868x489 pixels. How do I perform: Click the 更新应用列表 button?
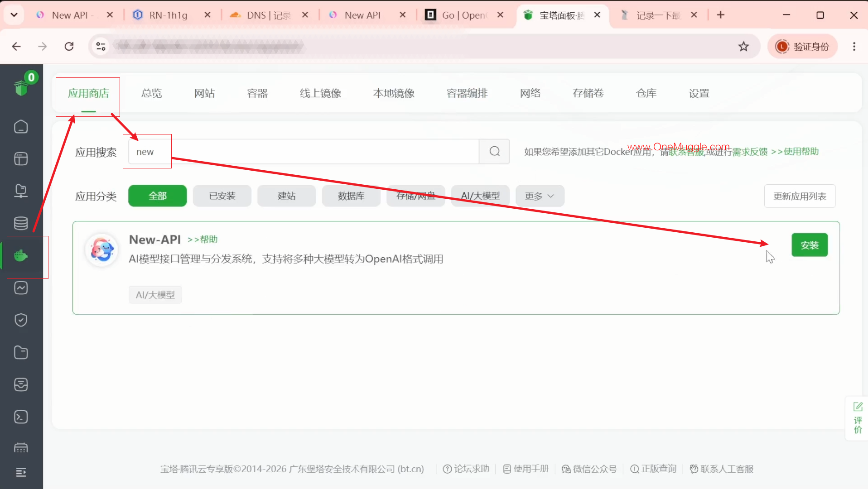pyautogui.click(x=800, y=196)
